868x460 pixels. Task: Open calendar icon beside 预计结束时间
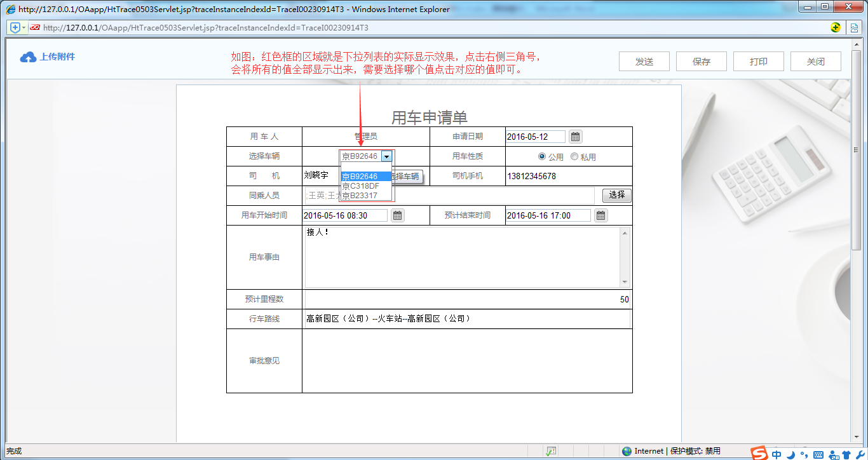(600, 215)
